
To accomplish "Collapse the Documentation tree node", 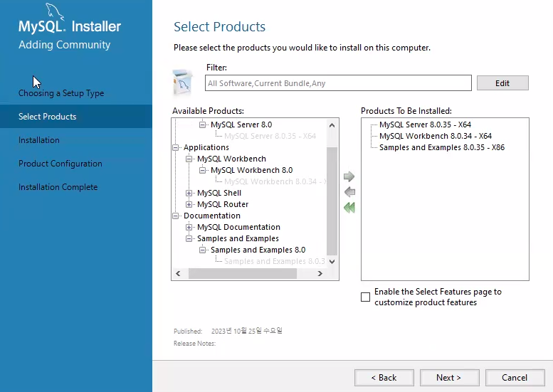I will tap(175, 216).
